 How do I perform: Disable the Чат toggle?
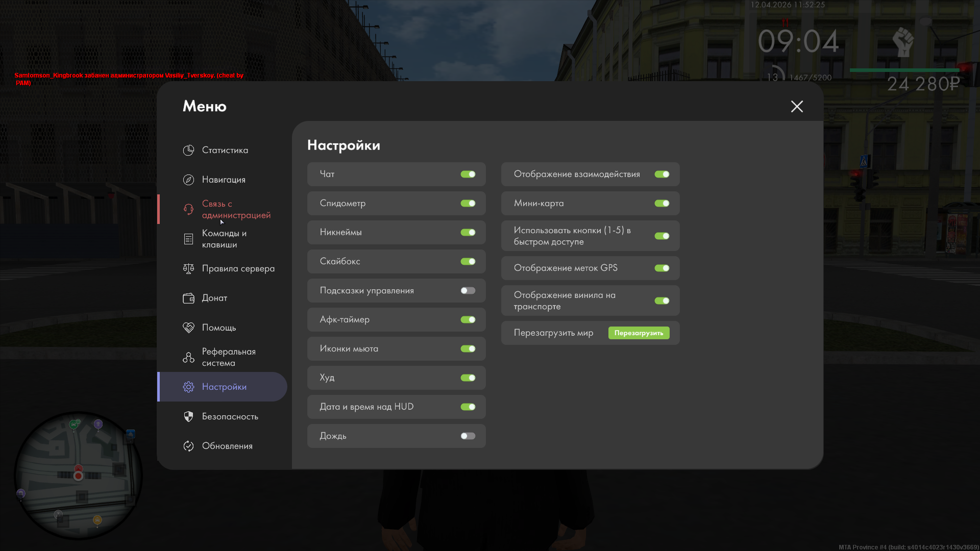[x=468, y=174]
